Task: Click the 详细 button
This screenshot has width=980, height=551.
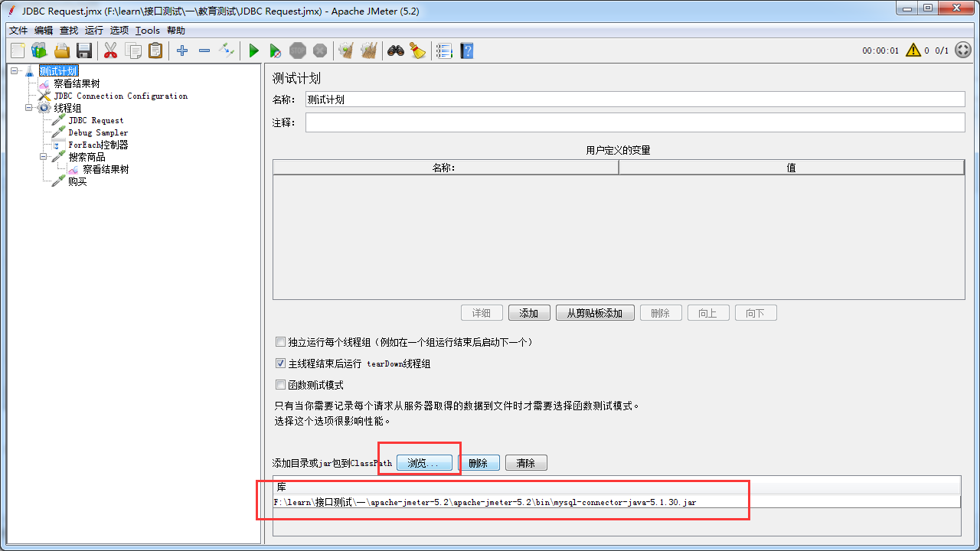Action: coord(482,313)
